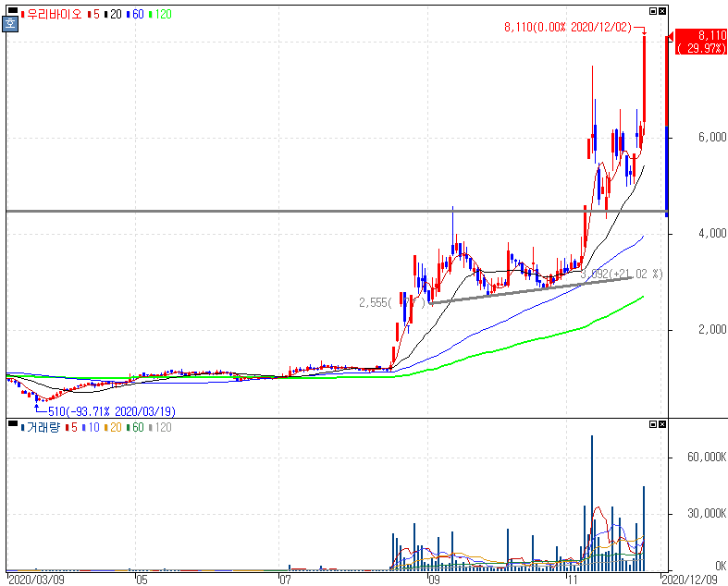The width and height of the screenshot is (728, 586).
Task: Select the red 5 volume average legend
Action: [x=71, y=427]
